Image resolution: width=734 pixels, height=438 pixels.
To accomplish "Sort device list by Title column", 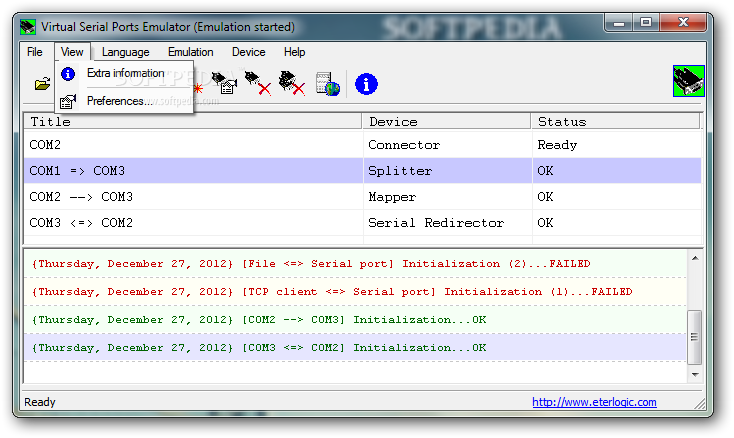I will click(193, 122).
